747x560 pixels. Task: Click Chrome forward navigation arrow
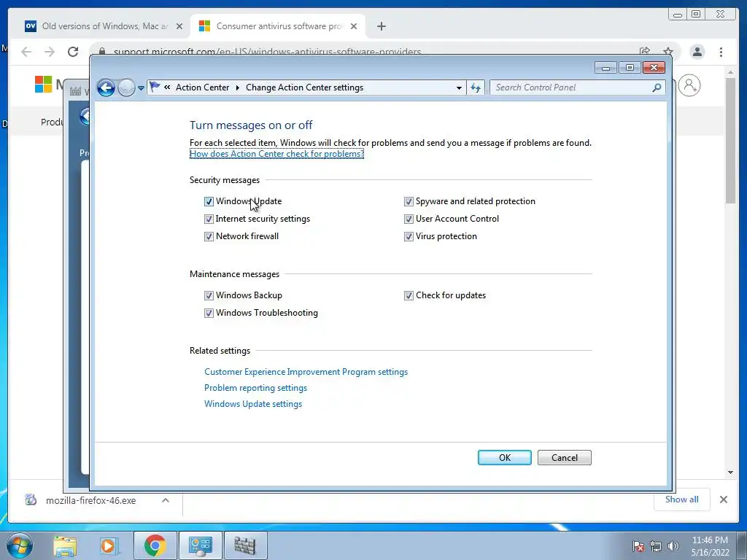point(49,52)
